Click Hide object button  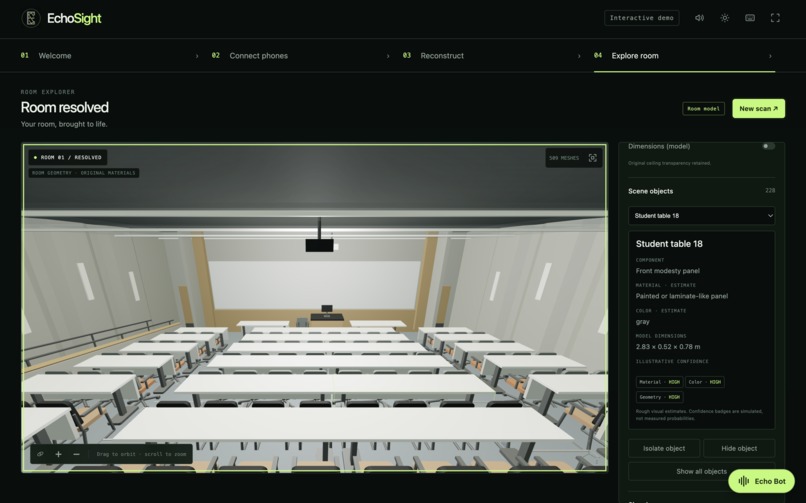point(739,449)
